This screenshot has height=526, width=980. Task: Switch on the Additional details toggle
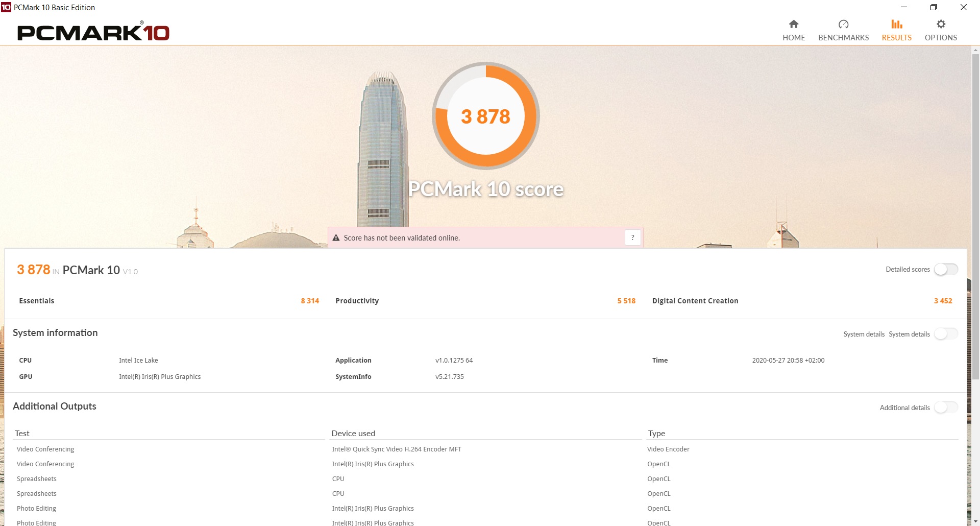[946, 408]
